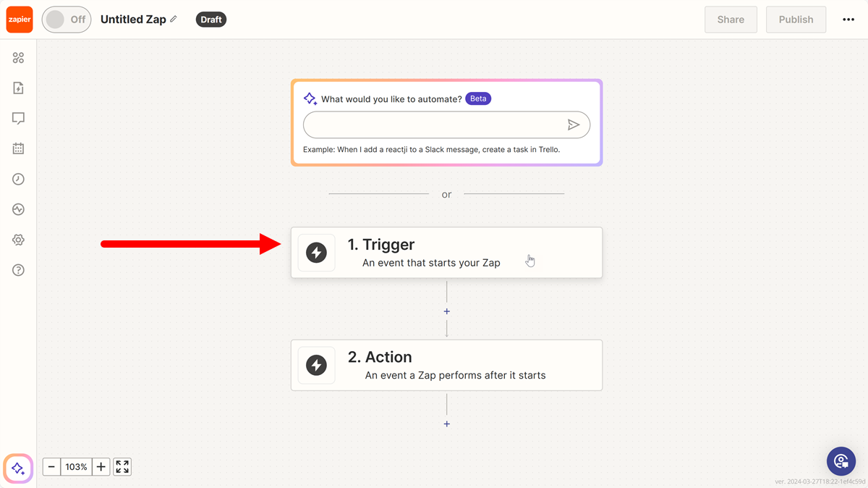Image resolution: width=868 pixels, height=488 pixels.
Task: Open Zapier Copilot in bottom-left corner
Action: click(x=17, y=468)
